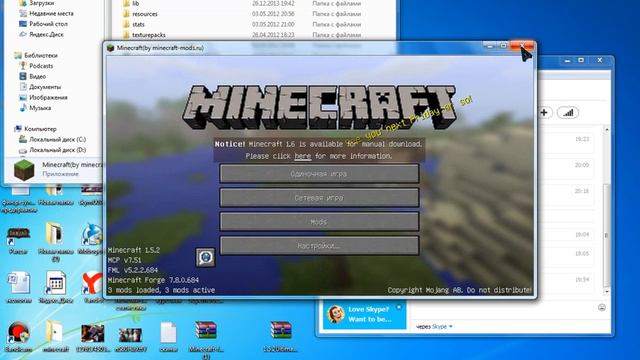
Task: Open the Skype emoticon picker smiley
Action: pos(602,307)
